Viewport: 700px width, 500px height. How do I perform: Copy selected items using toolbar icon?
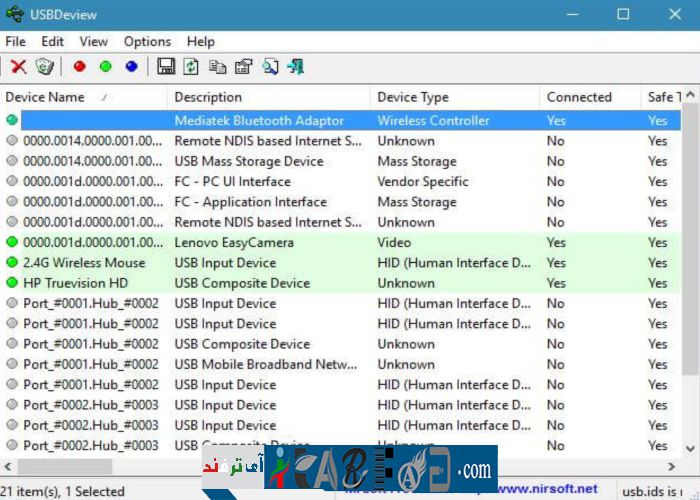[x=217, y=67]
